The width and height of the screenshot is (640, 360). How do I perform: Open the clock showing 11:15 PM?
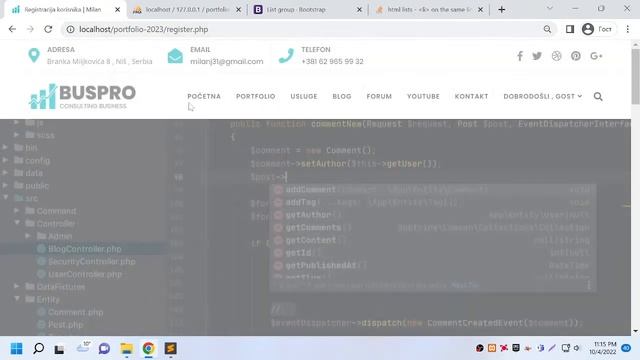(x=603, y=348)
